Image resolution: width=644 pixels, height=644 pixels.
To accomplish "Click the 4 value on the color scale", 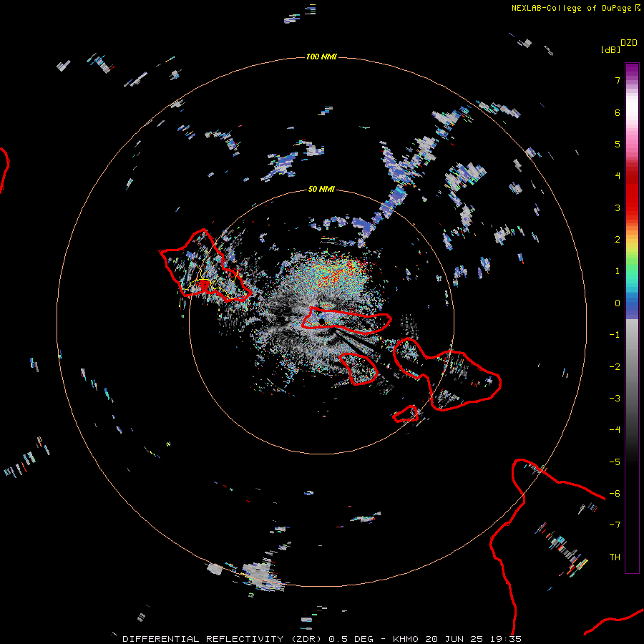I will 618,176.
